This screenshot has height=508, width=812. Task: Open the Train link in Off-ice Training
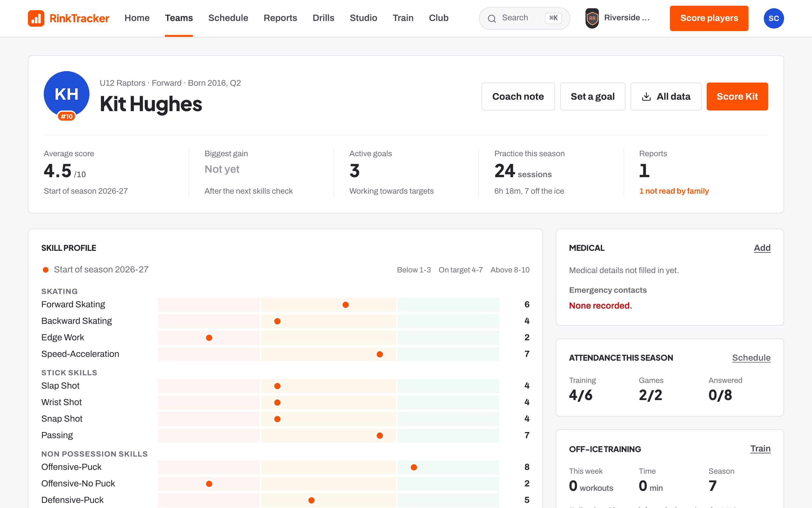760,449
